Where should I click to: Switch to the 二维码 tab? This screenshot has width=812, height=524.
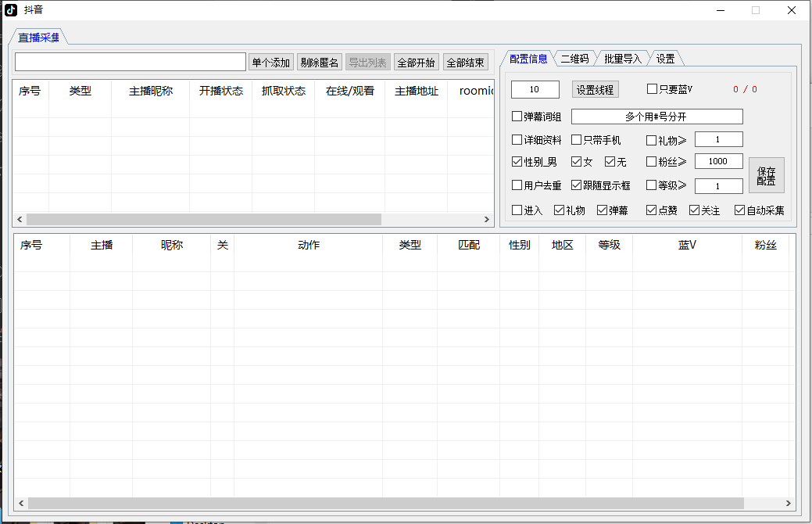(574, 57)
